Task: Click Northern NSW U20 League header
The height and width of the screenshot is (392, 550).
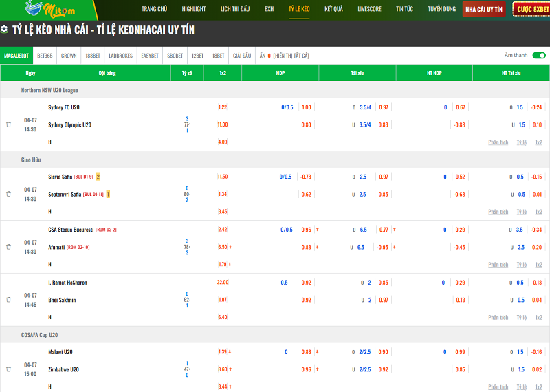Action: point(49,90)
